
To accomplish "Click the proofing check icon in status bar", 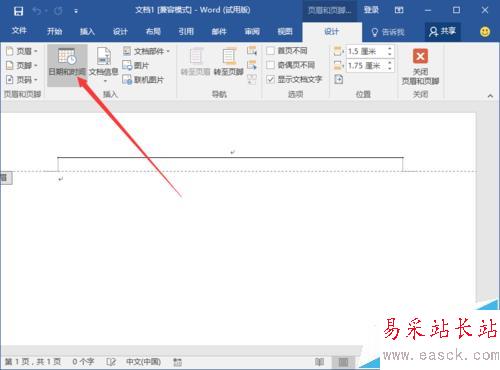I will [111, 362].
